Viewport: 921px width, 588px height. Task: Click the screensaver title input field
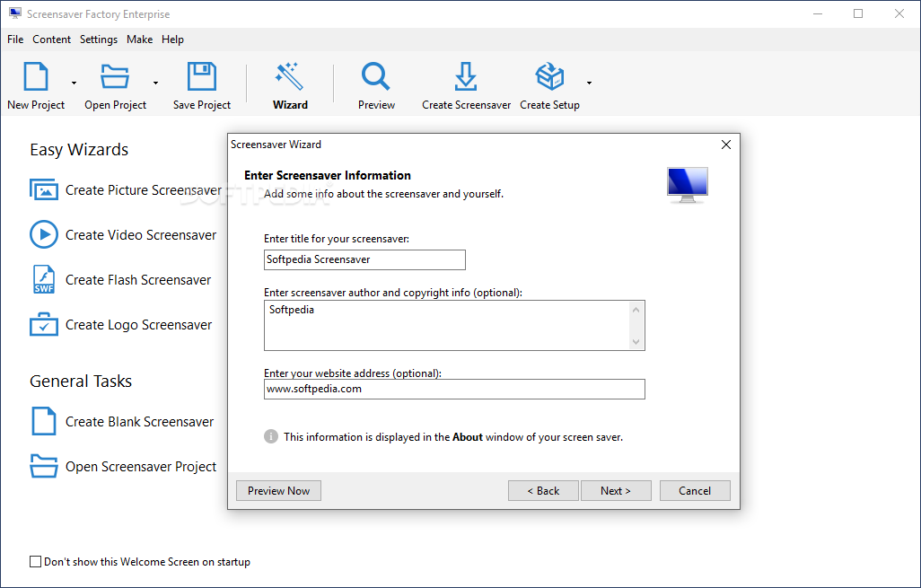[x=364, y=259]
